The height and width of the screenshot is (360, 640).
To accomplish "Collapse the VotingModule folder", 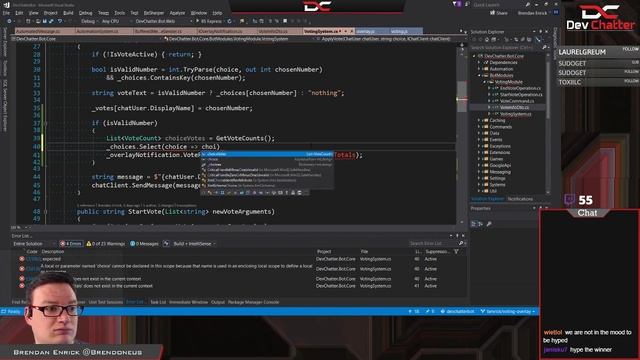I will coord(484,82).
